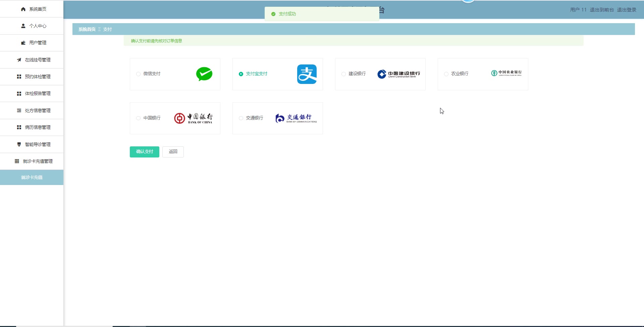This screenshot has width=644, height=327.
Task: Click the green success check icon in notification
Action: pos(273,14)
